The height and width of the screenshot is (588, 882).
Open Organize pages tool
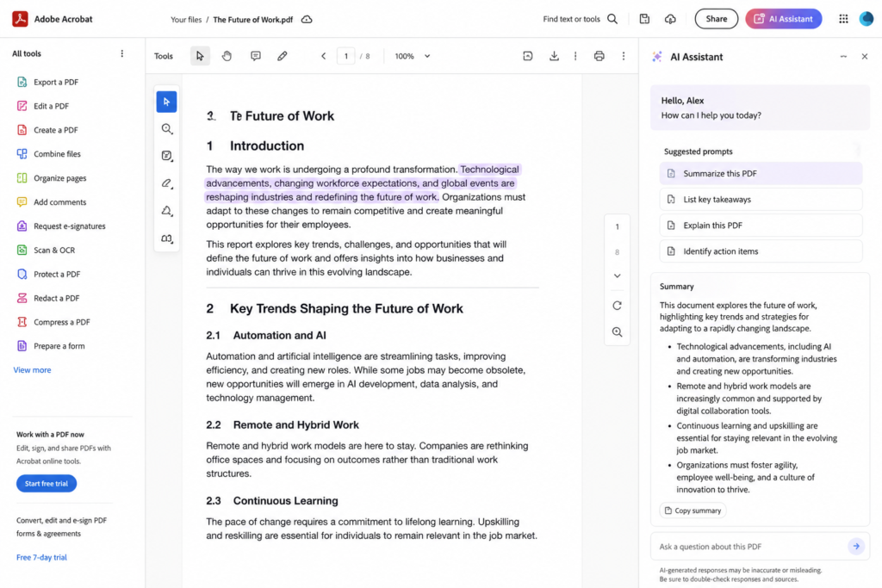point(52,178)
